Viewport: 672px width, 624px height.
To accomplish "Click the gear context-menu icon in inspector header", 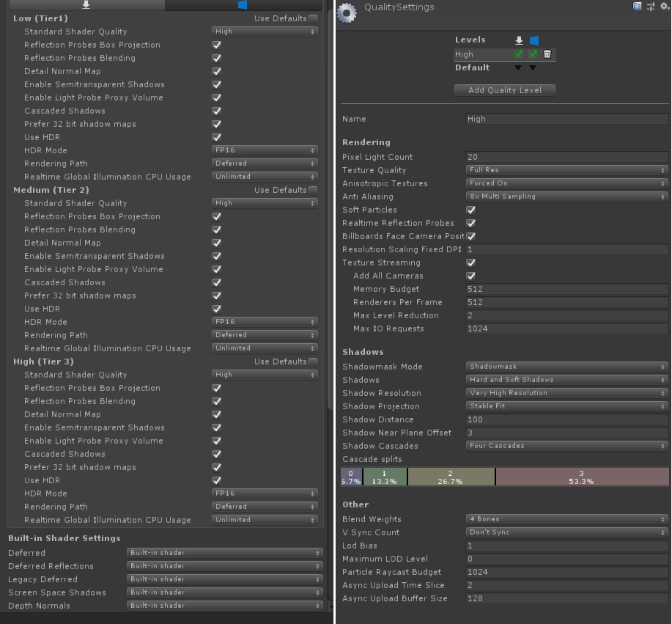I will (664, 7).
